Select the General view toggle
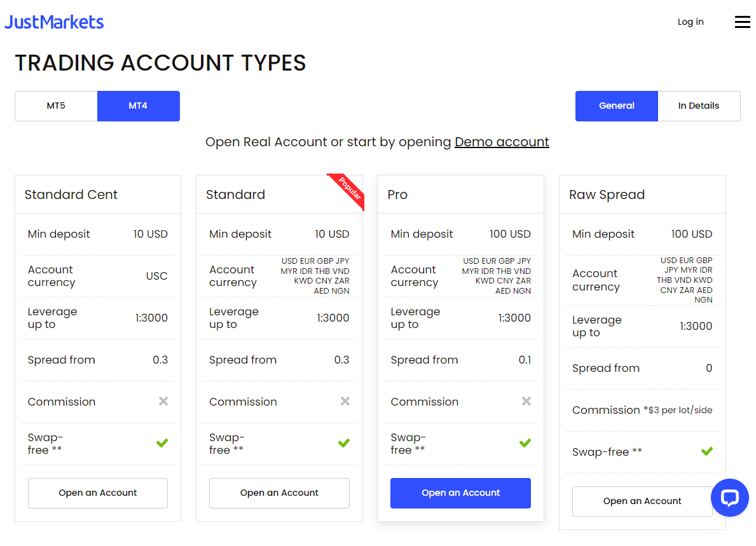Screen dimensions: 756x546 pos(616,106)
